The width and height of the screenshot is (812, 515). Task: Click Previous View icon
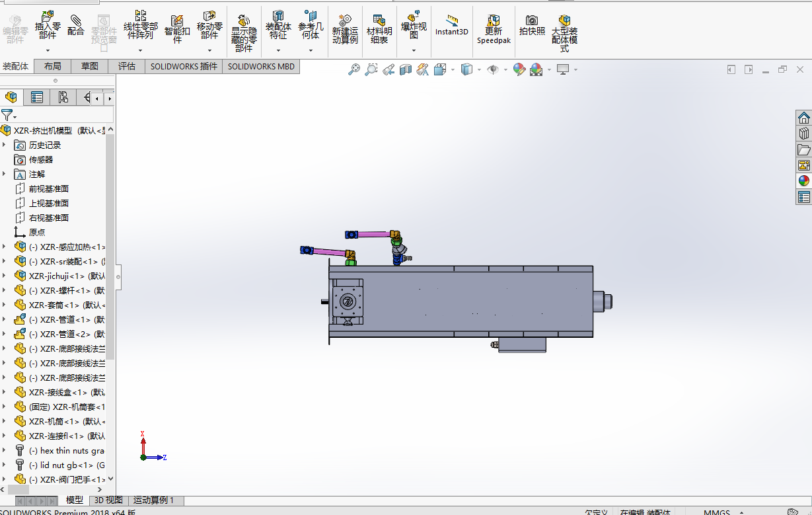pos(388,69)
